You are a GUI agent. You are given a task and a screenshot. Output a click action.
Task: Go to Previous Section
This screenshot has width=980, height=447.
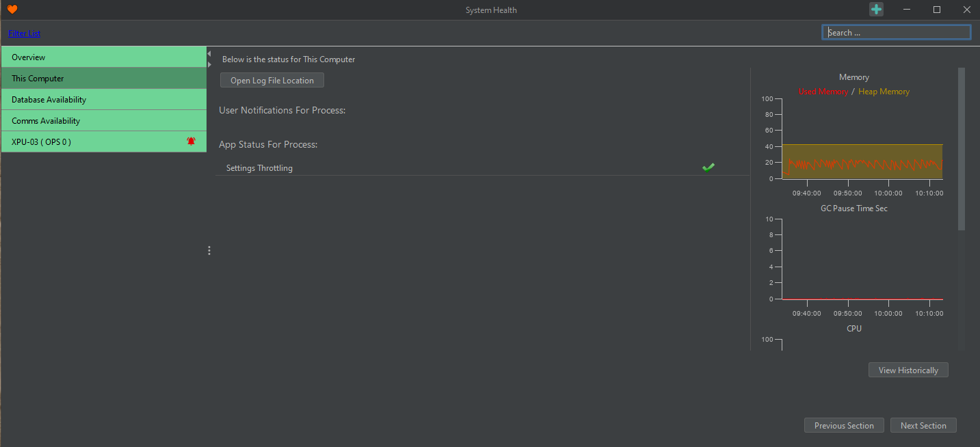[x=843, y=426]
